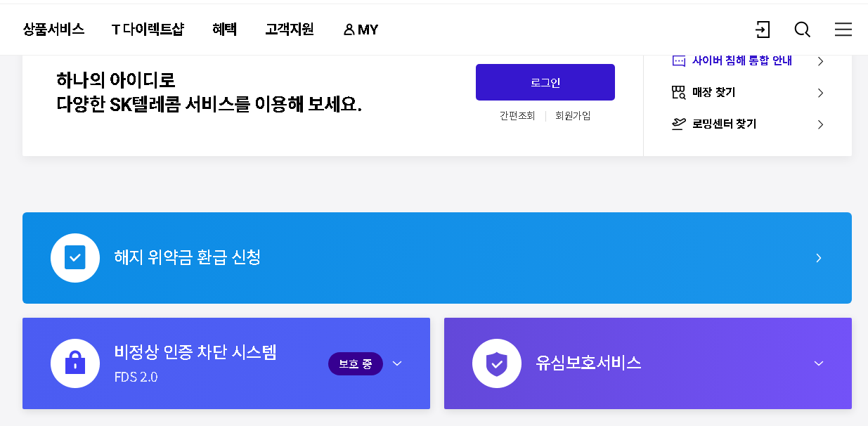Click the speech-bubble icon beside 사이버 침해 통합 안내
This screenshot has width=868, height=426.
click(678, 61)
